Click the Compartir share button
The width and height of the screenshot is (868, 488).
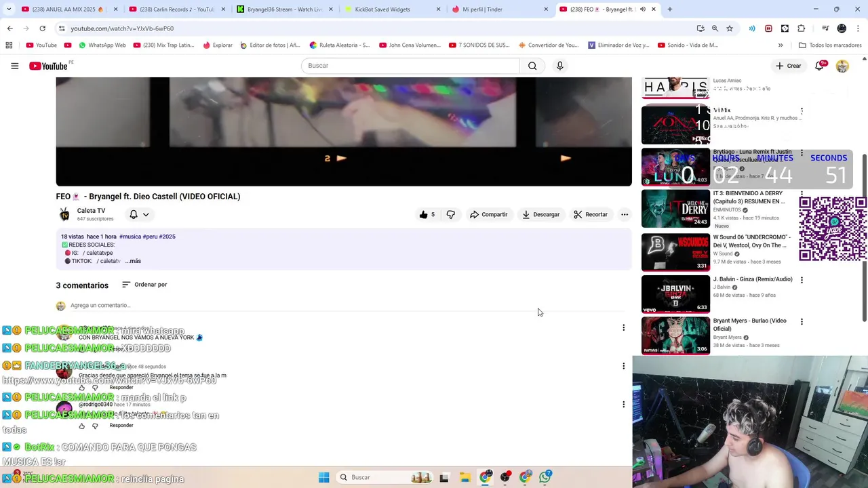click(488, 214)
